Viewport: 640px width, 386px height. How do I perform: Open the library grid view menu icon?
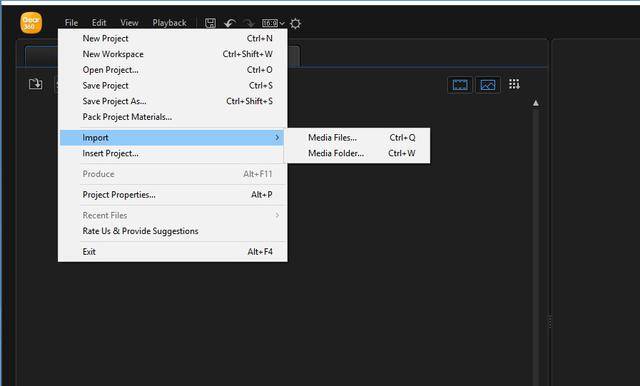pyautogui.click(x=514, y=84)
